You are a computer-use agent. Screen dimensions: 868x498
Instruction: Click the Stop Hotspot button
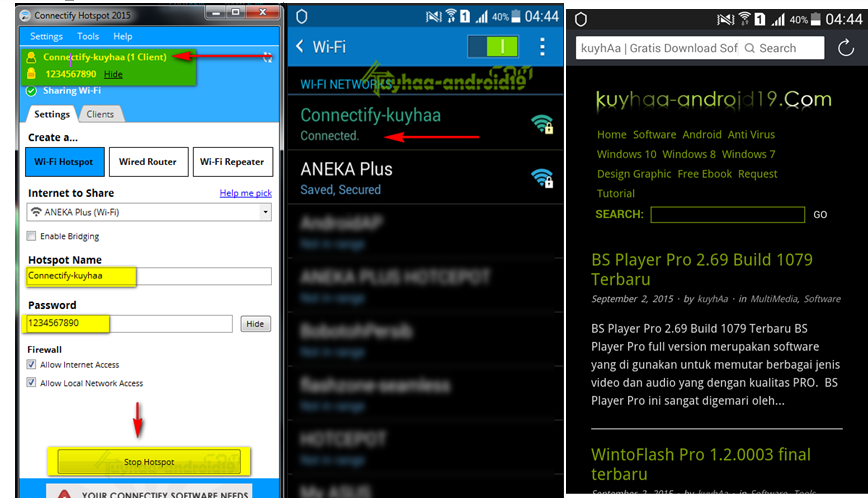pos(149,461)
